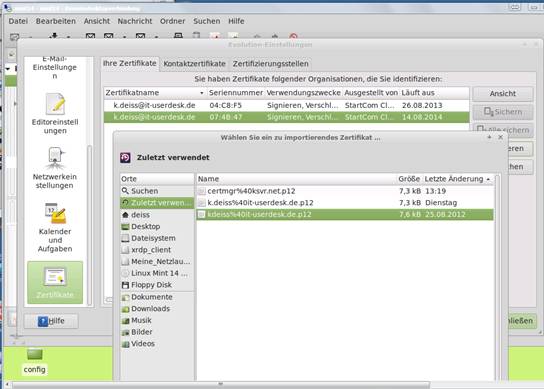Switch to the Zertifizierungsstellen tab
Image resolution: width=544 pixels, height=389 pixels.
point(270,64)
